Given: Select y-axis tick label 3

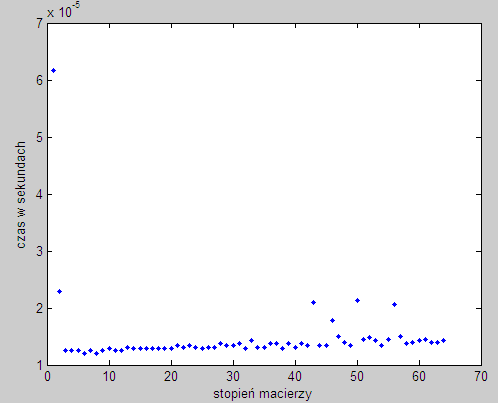Looking at the screenshot, I should click(40, 251).
